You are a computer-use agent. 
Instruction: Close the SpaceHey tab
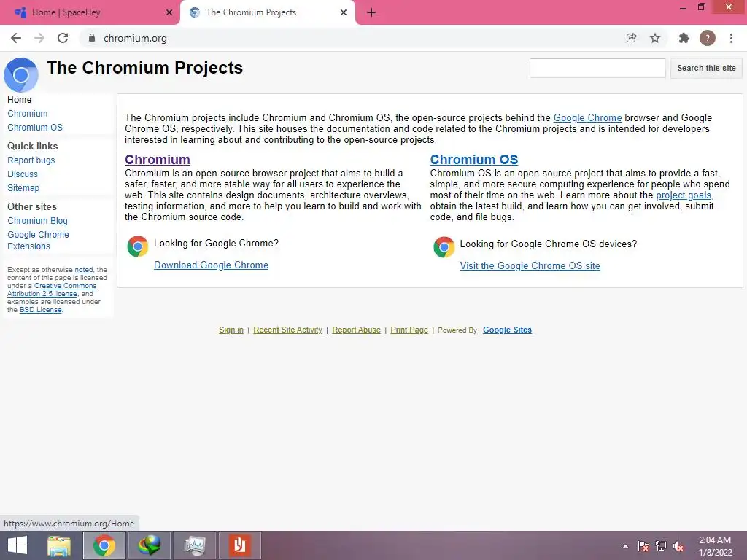(169, 12)
